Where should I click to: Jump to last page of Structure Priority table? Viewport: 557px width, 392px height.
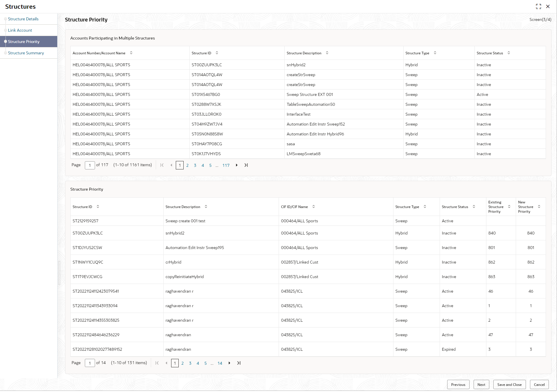coord(239,363)
